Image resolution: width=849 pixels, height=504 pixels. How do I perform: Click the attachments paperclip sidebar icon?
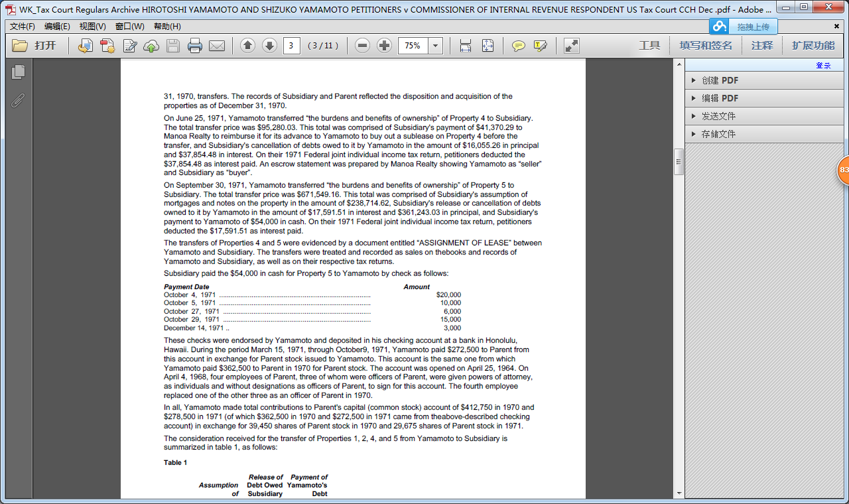(x=18, y=100)
